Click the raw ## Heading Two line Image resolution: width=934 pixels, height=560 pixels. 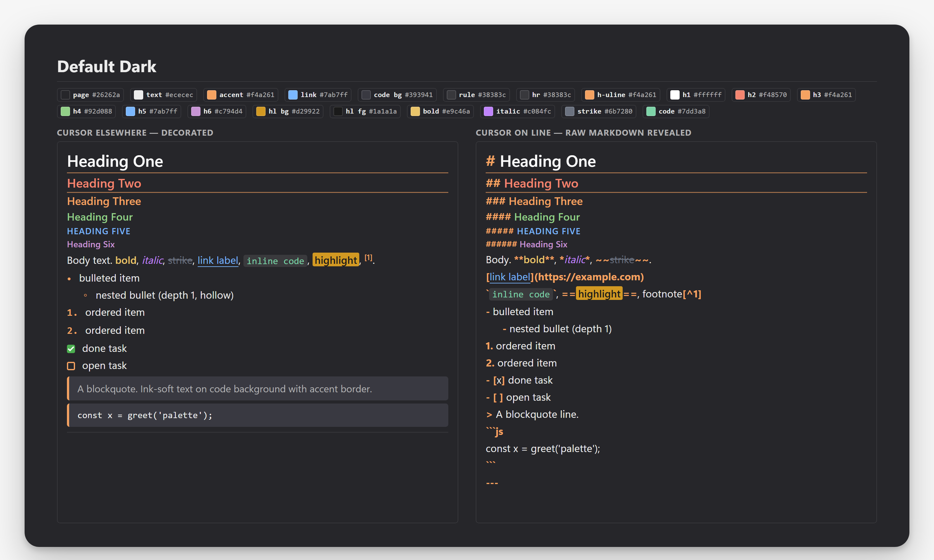(532, 183)
